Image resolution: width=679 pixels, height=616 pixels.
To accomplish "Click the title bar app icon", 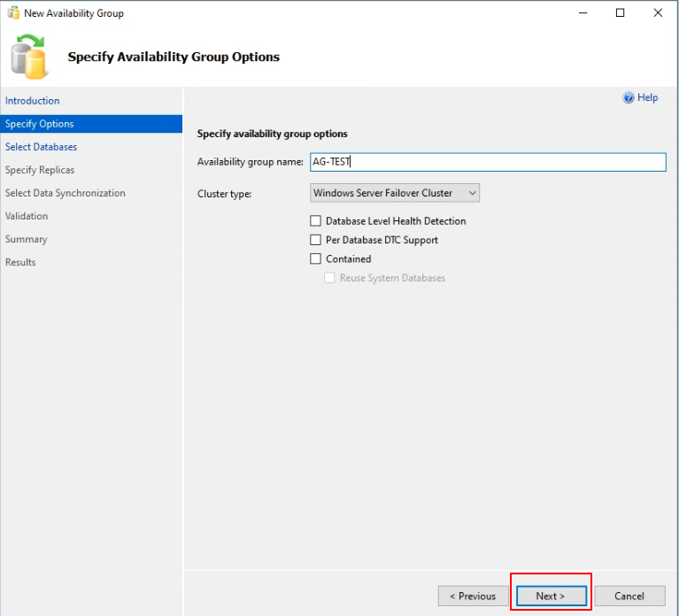I will coord(13,13).
